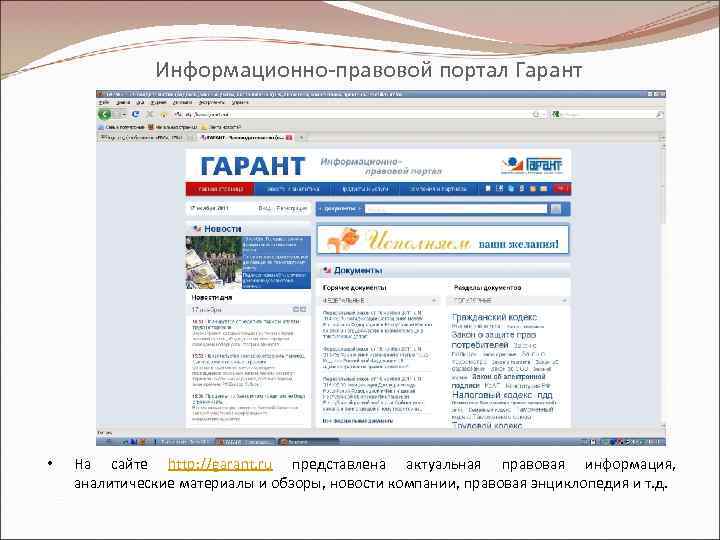This screenshot has width=720, height=540.
Task: Click the Налоговый кодекс tag link
Action: [x=492, y=395]
